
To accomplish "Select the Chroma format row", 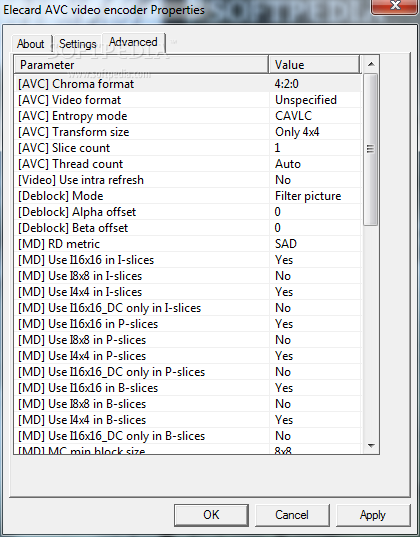I will click(x=188, y=84).
